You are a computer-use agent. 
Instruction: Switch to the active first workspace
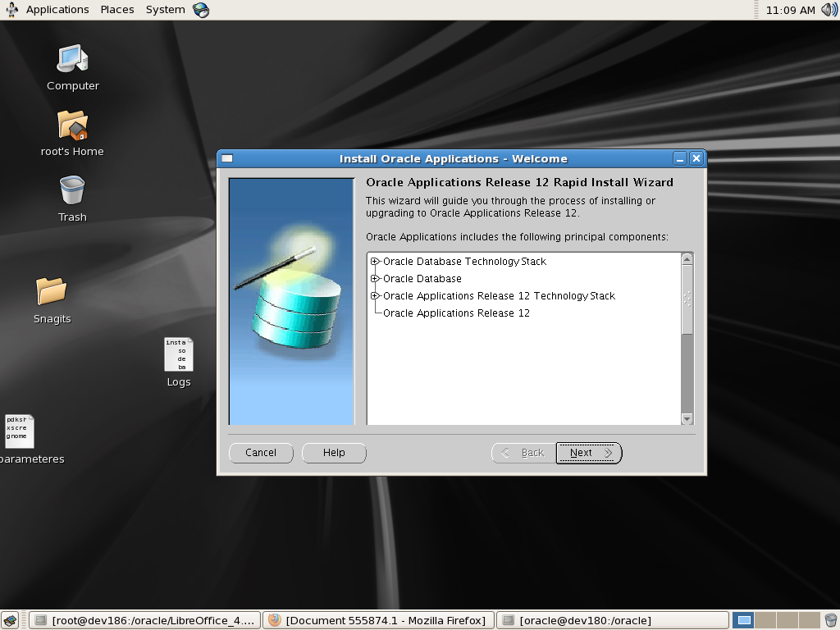pos(743,620)
